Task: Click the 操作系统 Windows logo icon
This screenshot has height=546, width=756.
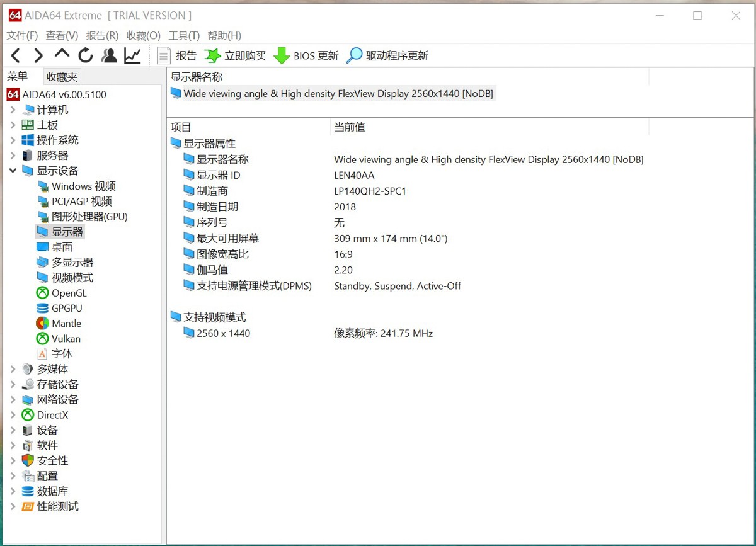Action: point(28,140)
